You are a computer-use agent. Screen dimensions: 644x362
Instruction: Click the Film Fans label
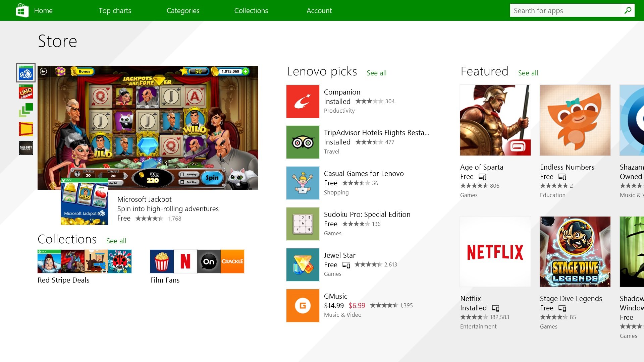point(165,280)
